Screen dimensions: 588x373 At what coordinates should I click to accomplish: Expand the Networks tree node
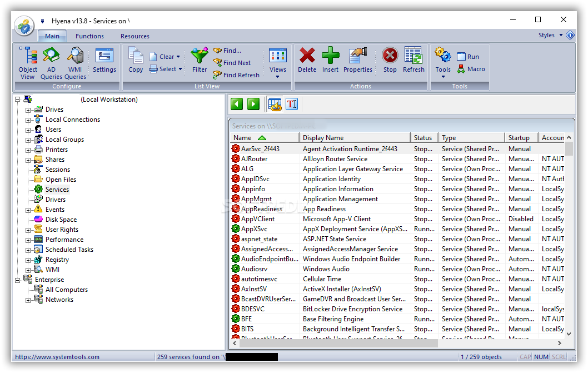[28, 300]
